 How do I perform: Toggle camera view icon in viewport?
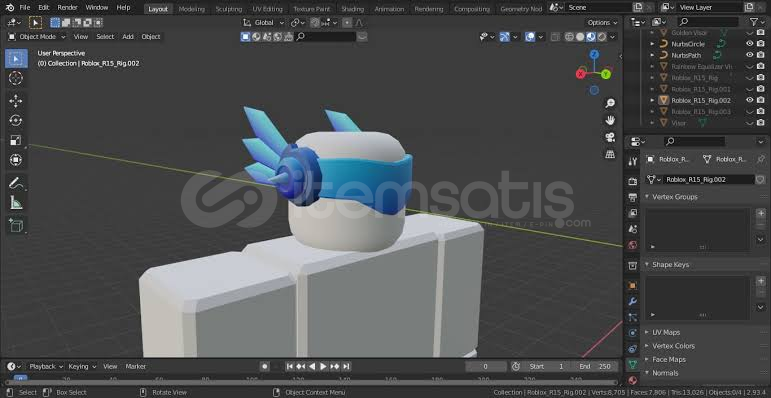point(610,137)
